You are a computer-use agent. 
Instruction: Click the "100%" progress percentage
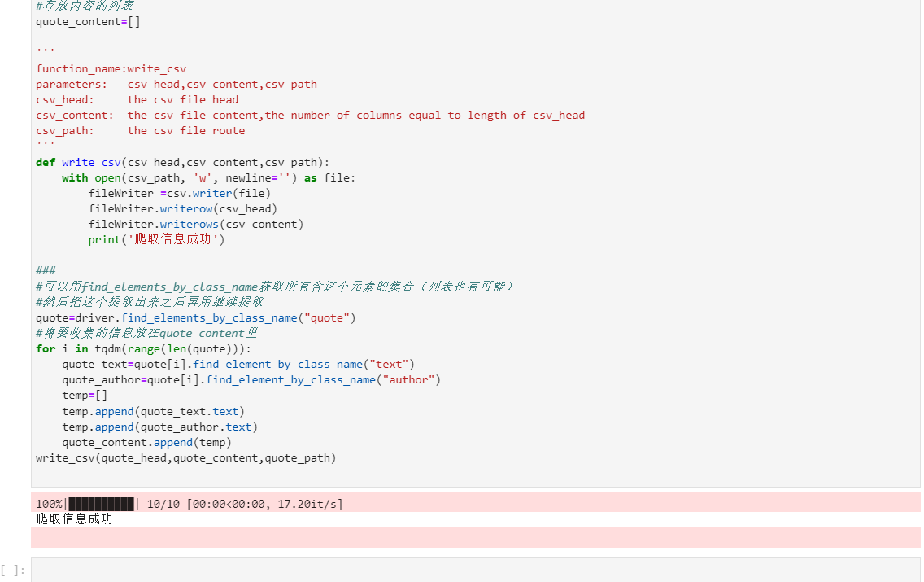(49, 504)
